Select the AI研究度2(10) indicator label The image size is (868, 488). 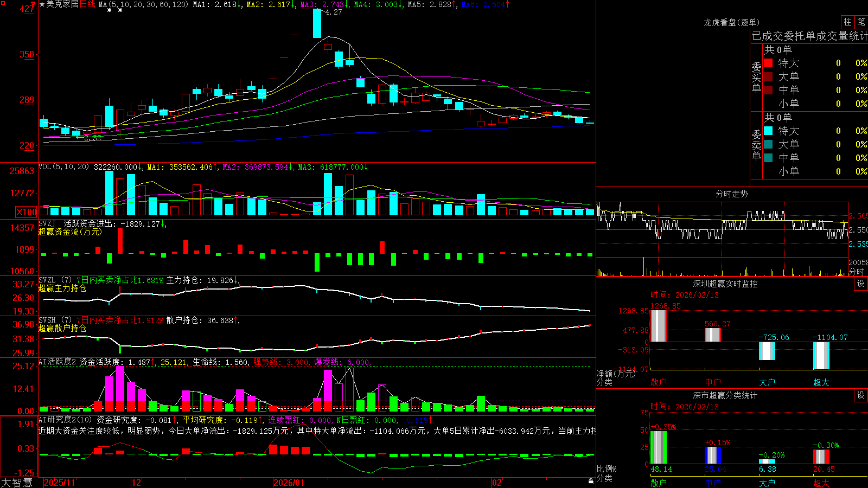point(65,420)
